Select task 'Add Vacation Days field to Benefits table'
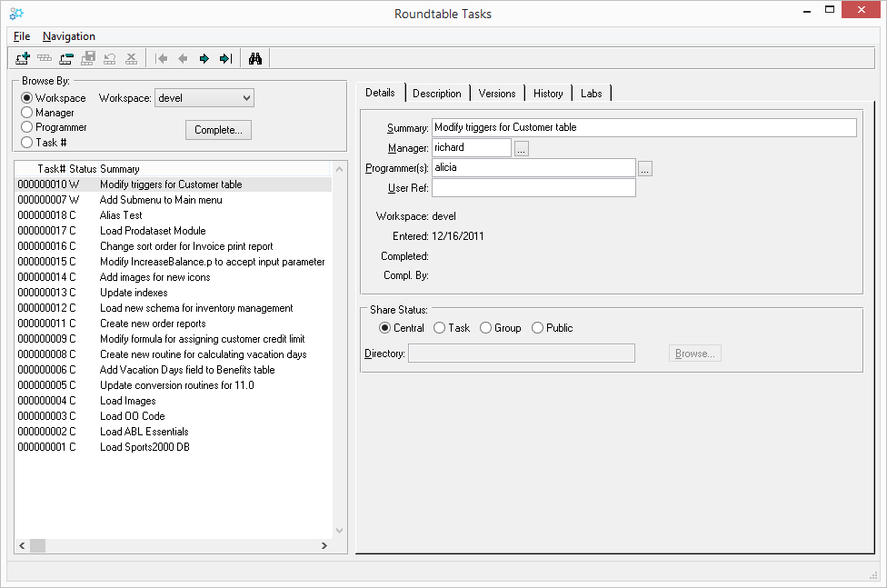The height and width of the screenshot is (588, 887). tap(173, 370)
